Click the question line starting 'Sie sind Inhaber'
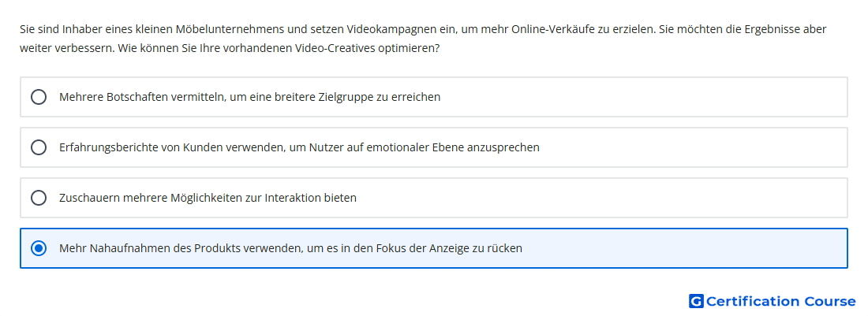868x316 pixels. (x=423, y=28)
